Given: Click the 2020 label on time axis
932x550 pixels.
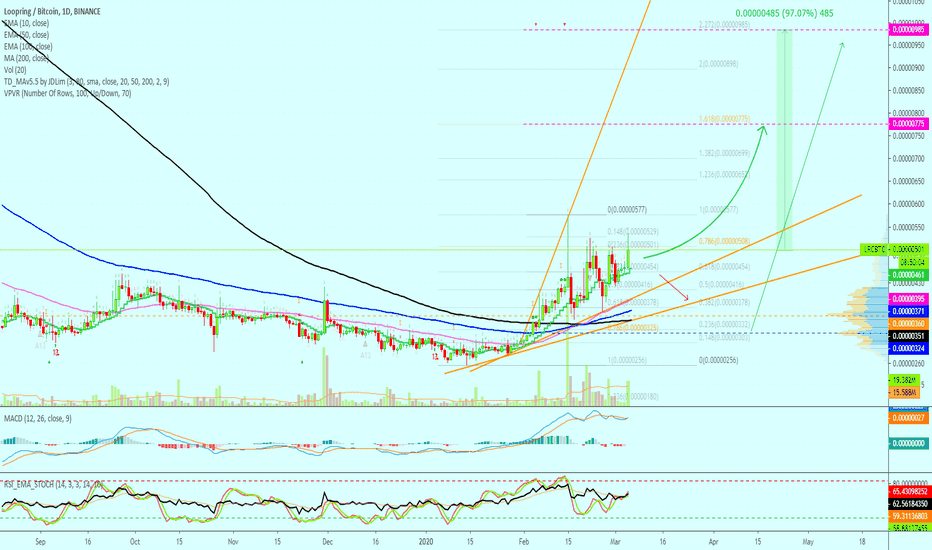Looking at the screenshot, I should coord(426,542).
